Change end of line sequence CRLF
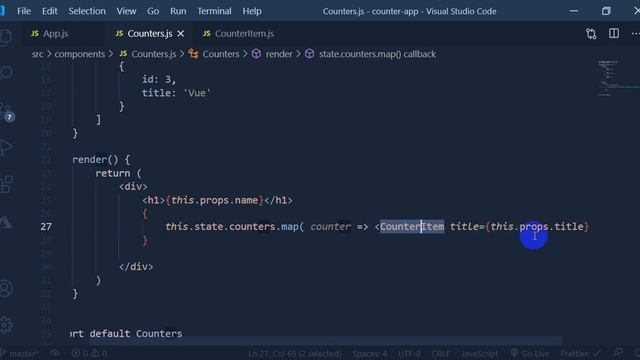 [440, 353]
